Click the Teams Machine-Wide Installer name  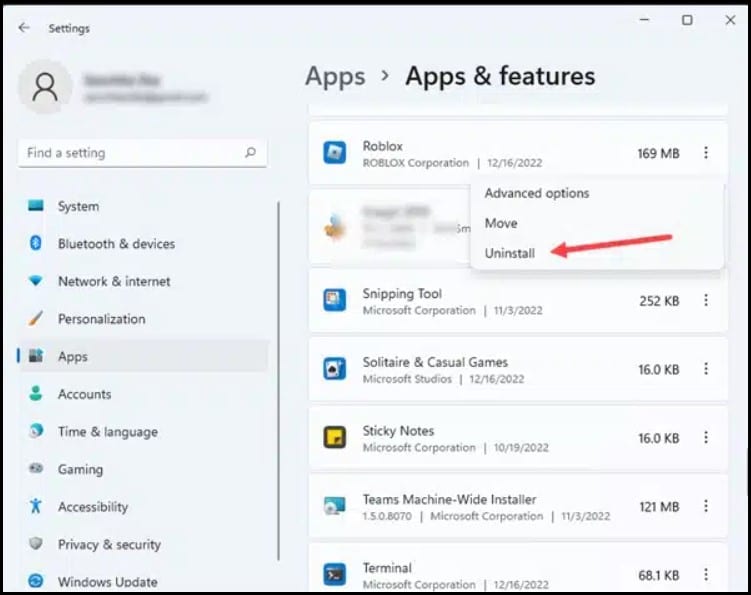click(x=449, y=499)
